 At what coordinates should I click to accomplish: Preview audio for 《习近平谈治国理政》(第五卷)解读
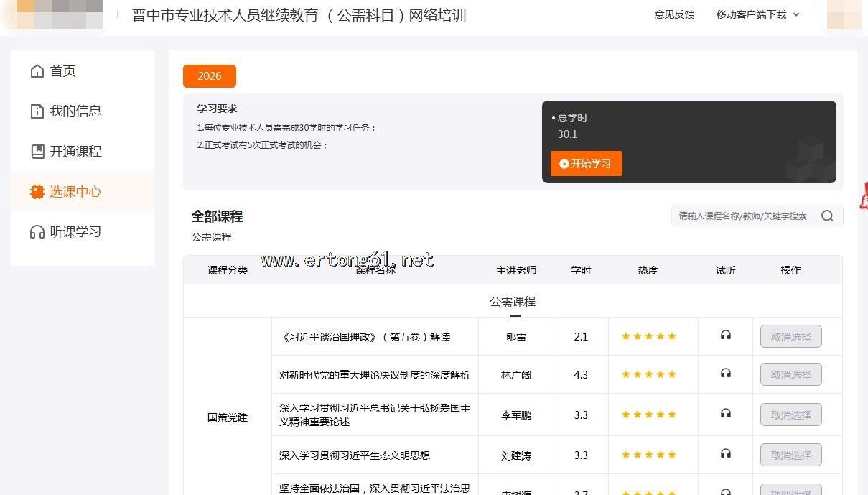click(x=726, y=336)
